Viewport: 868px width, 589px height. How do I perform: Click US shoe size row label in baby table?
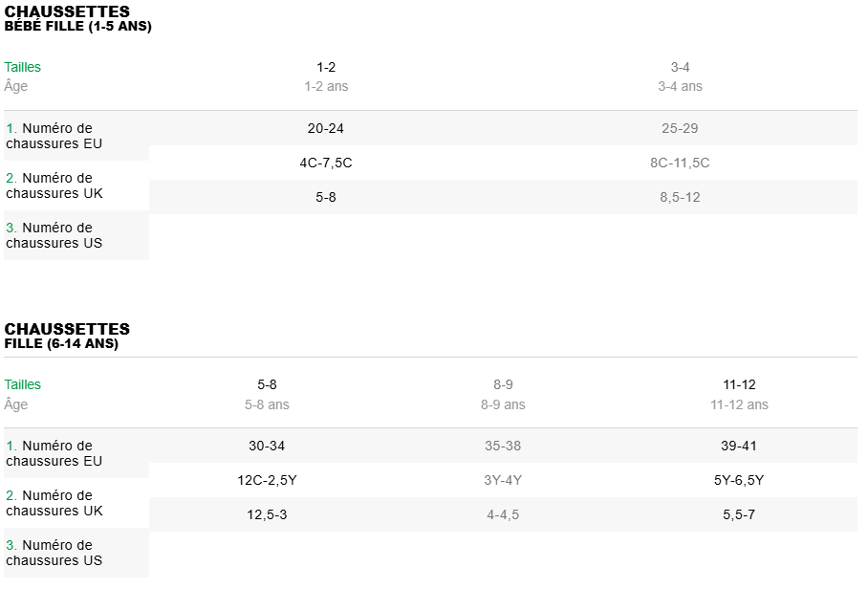[x=54, y=235]
